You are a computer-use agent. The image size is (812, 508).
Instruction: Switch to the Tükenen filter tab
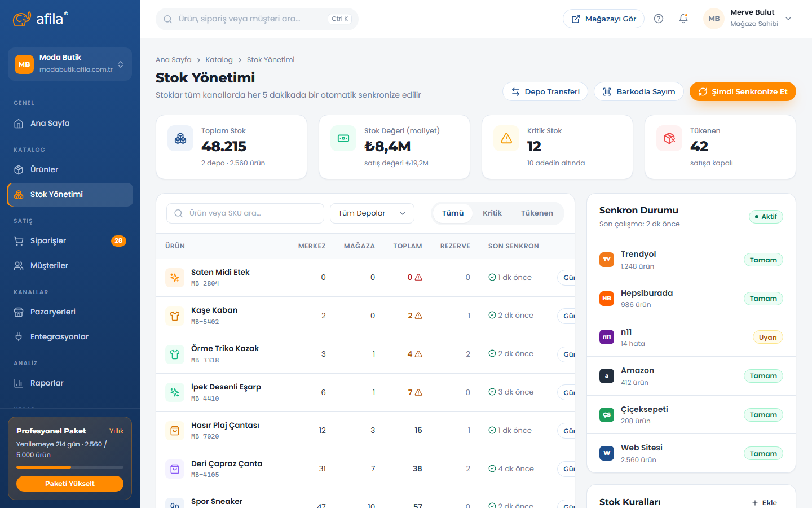pyautogui.click(x=537, y=213)
